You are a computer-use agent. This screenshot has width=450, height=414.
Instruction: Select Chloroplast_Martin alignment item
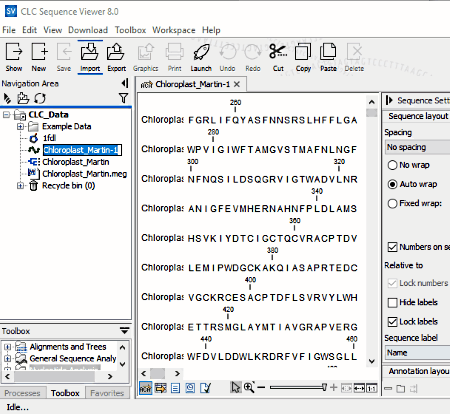tap(76, 162)
